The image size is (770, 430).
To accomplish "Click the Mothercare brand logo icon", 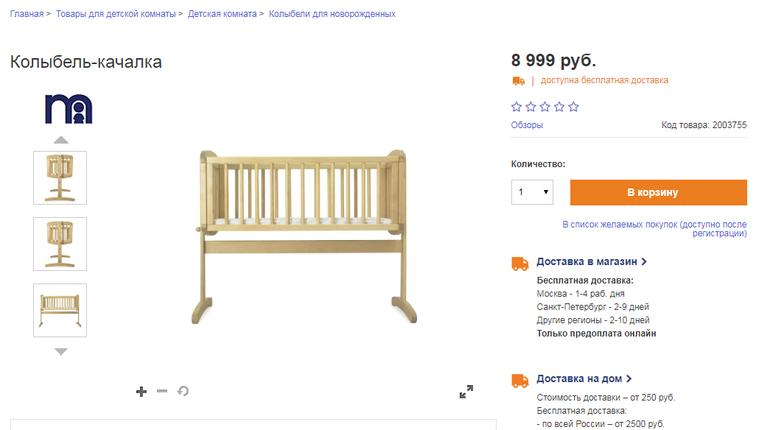I will pos(68,108).
